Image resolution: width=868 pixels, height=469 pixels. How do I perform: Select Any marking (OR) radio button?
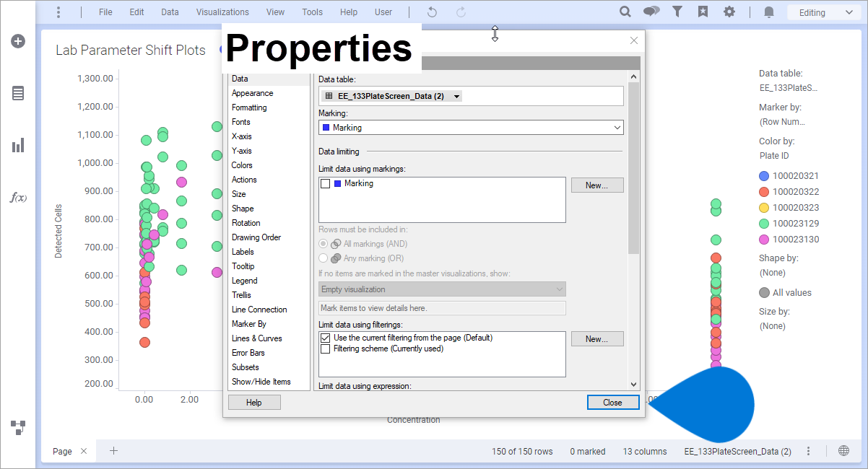[324, 258]
